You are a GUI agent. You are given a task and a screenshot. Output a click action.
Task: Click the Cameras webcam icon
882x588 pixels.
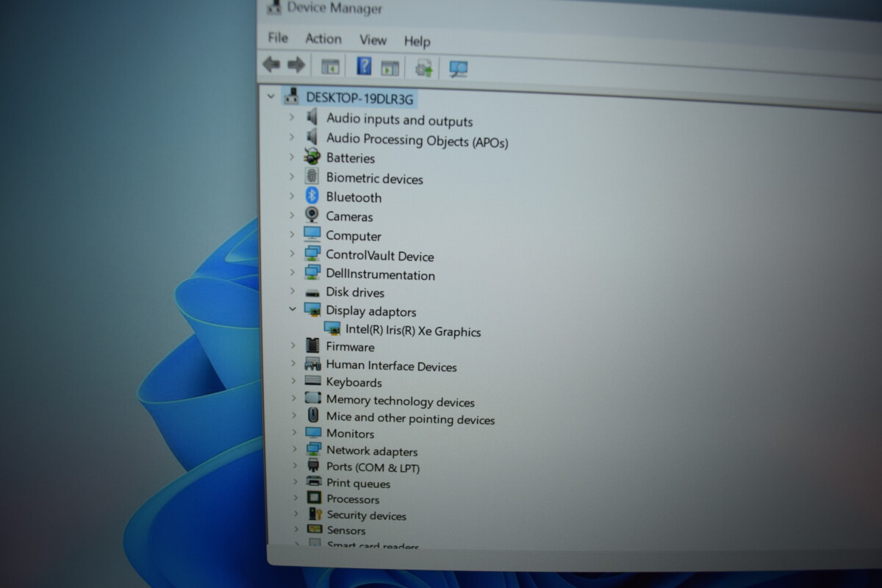[x=312, y=215]
